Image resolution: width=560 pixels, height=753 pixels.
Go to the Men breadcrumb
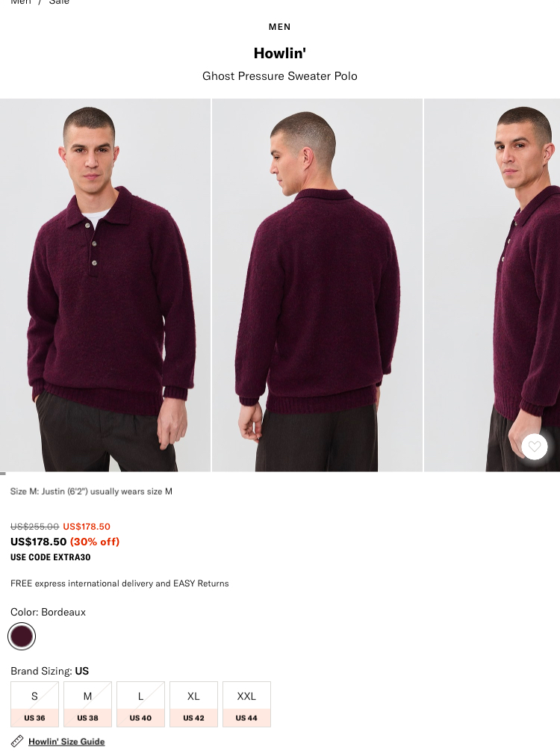click(x=21, y=2)
